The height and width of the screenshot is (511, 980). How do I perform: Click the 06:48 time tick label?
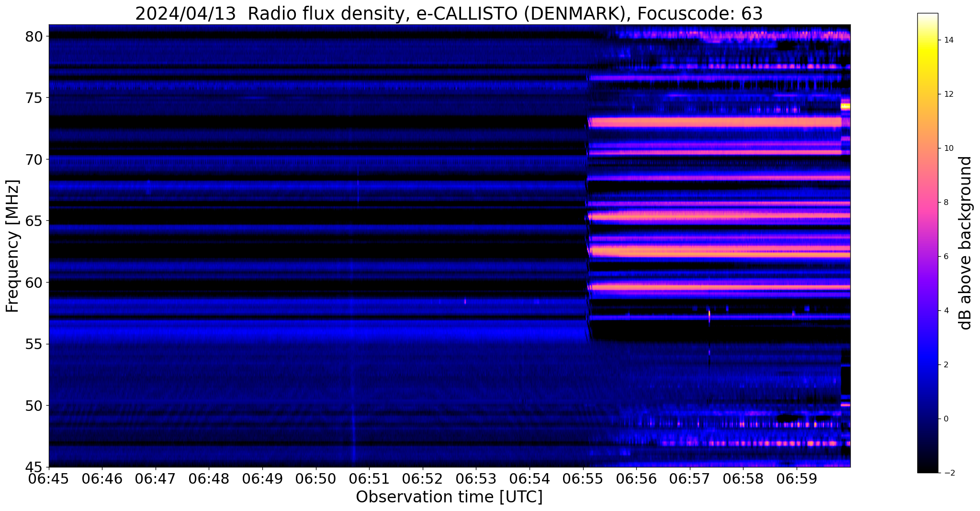(x=209, y=478)
